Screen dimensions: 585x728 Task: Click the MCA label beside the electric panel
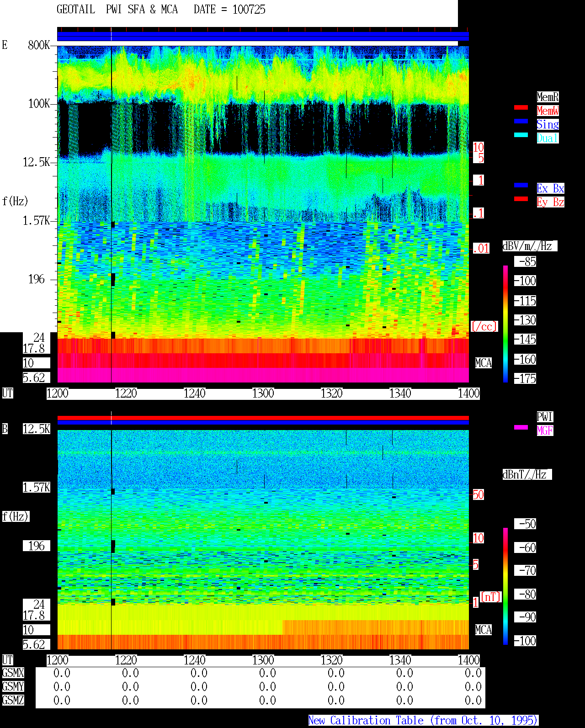coord(484,363)
